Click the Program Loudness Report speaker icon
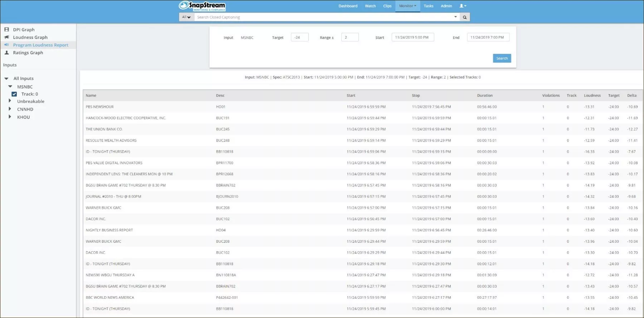Viewport: 644px width, 318px height. pos(6,45)
